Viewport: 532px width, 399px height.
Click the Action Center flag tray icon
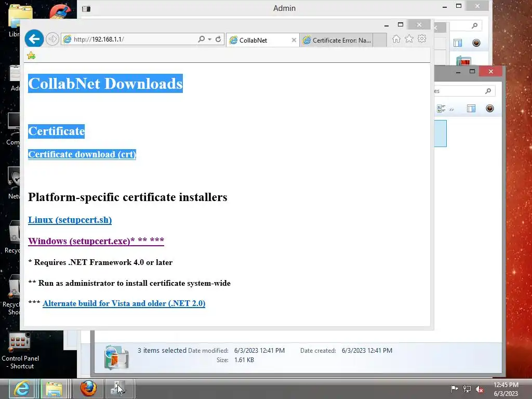[454, 389]
